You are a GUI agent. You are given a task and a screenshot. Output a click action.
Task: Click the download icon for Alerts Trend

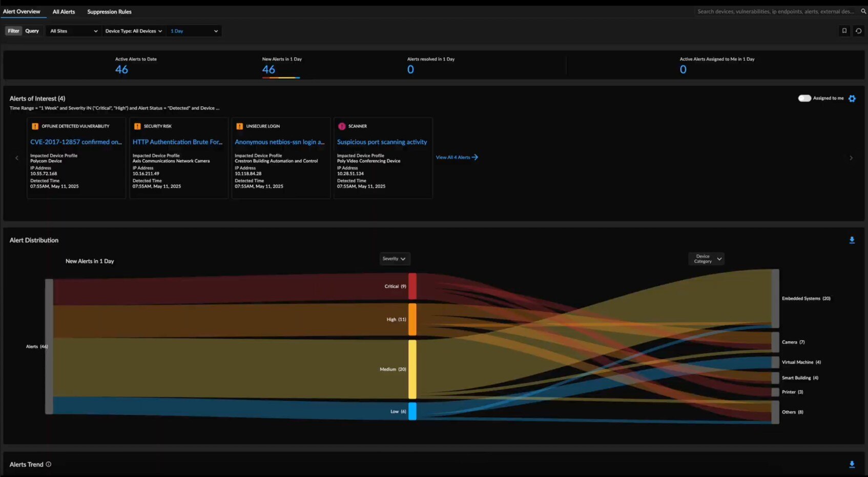[x=852, y=464]
